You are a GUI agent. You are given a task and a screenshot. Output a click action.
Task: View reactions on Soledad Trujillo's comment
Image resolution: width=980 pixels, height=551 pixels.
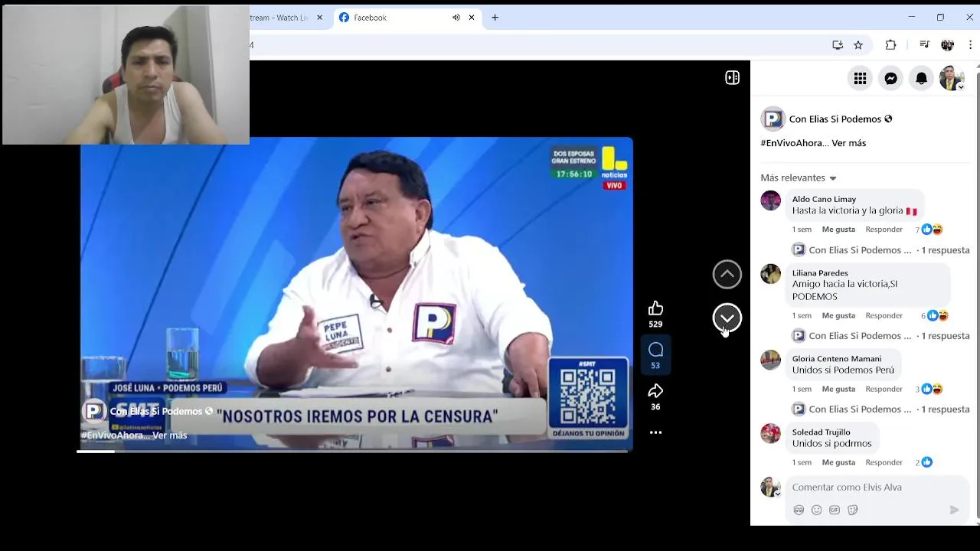pyautogui.click(x=923, y=462)
